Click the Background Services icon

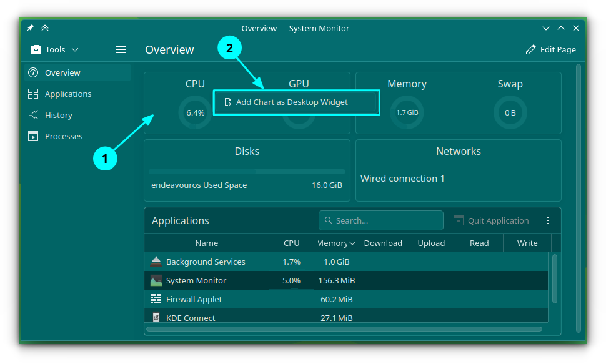(x=156, y=262)
